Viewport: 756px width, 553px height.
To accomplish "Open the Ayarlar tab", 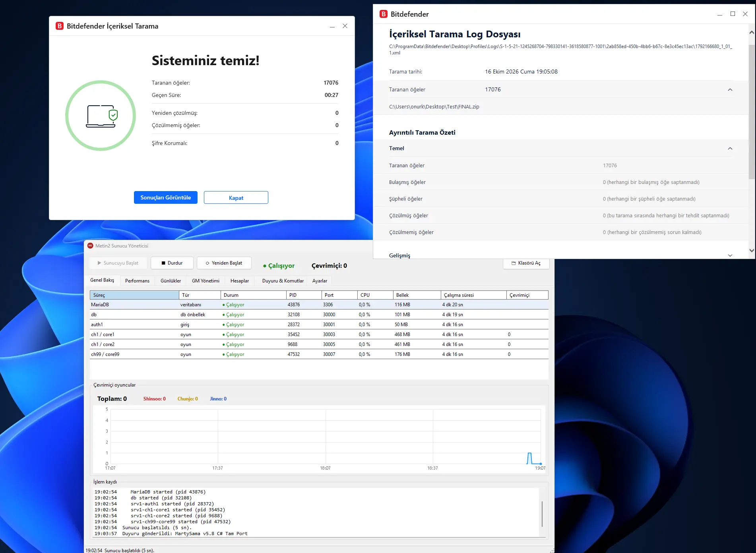I will click(x=320, y=281).
